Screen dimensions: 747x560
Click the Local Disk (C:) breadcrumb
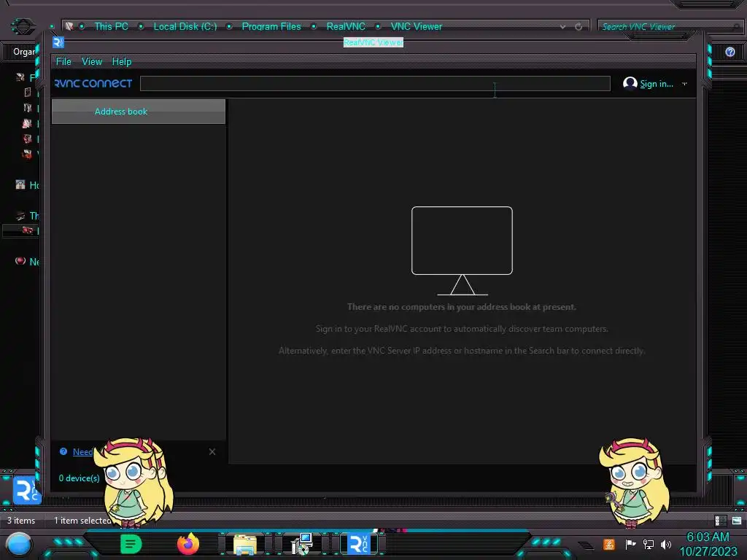click(185, 27)
